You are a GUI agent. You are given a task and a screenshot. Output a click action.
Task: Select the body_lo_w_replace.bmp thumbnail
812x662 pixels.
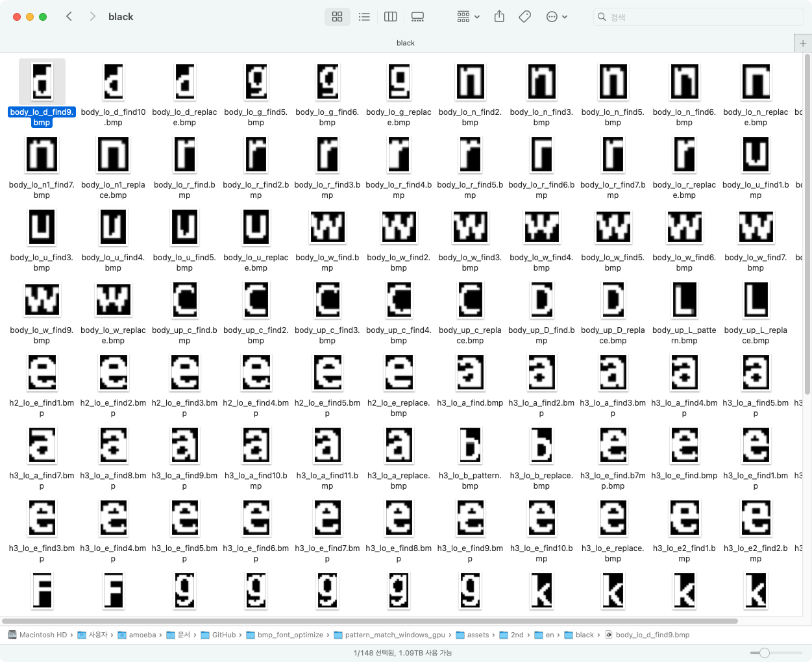click(114, 300)
